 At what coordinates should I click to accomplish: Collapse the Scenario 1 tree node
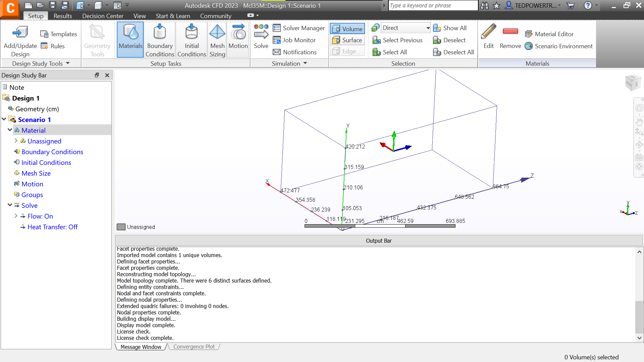click(x=4, y=119)
